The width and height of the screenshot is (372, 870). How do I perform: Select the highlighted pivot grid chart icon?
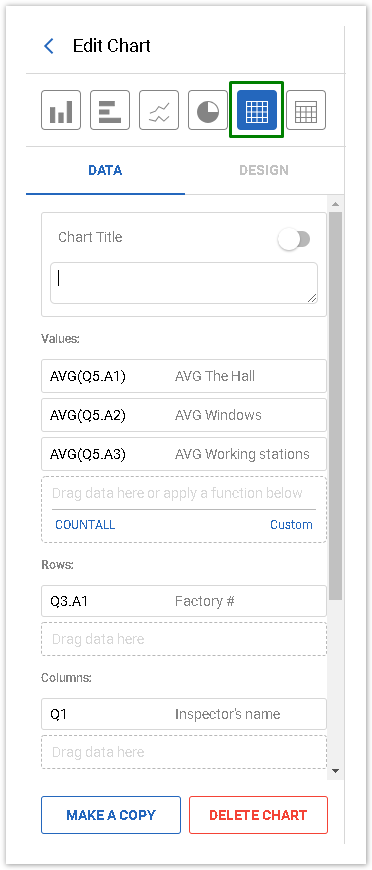coord(257,110)
